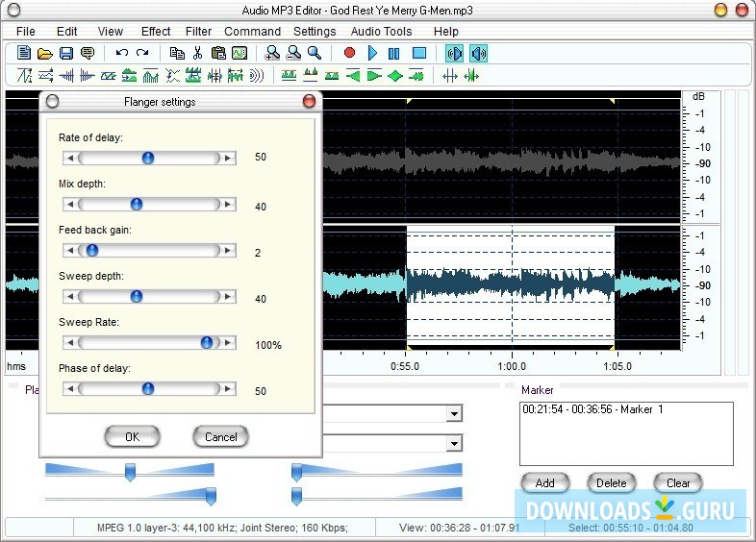756x542 pixels.
Task: Click the Stop playback icon
Action: tap(419, 54)
